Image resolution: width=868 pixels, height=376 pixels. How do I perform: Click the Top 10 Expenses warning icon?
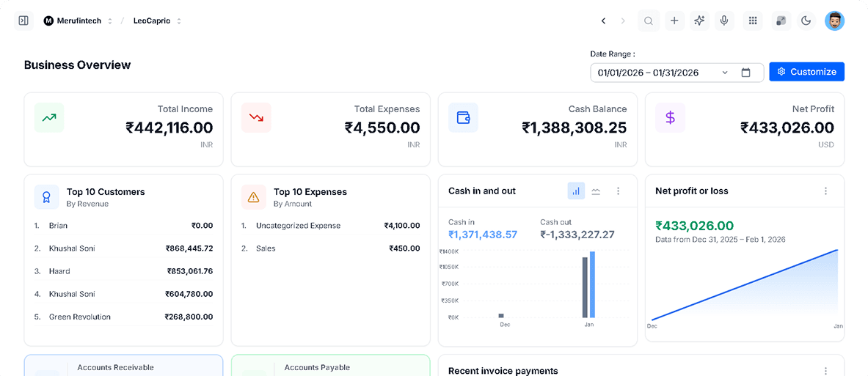click(x=254, y=197)
